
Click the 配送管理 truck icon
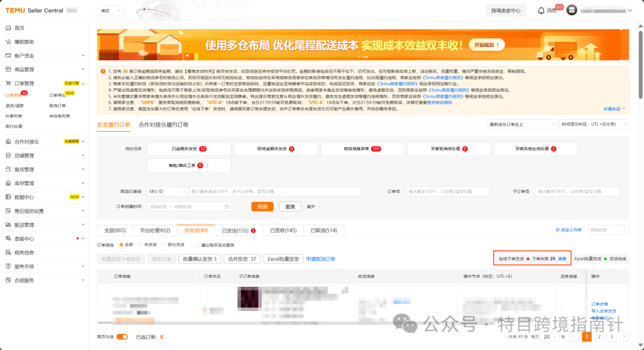tap(8, 225)
